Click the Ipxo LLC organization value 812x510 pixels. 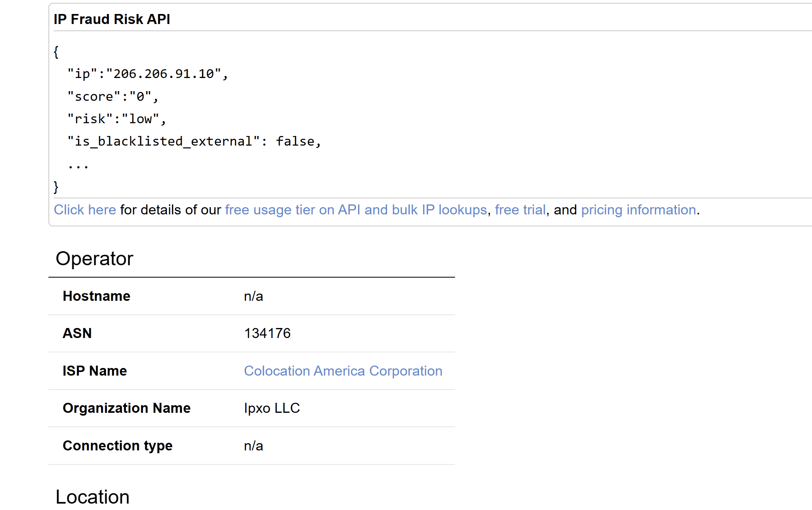pos(272,408)
